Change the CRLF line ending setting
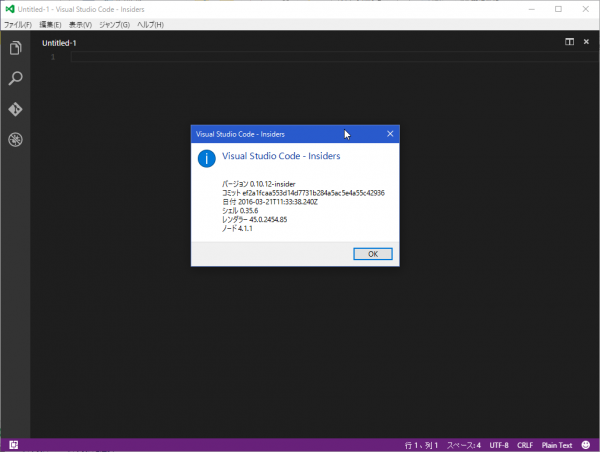This screenshot has width=600, height=452. click(x=525, y=445)
